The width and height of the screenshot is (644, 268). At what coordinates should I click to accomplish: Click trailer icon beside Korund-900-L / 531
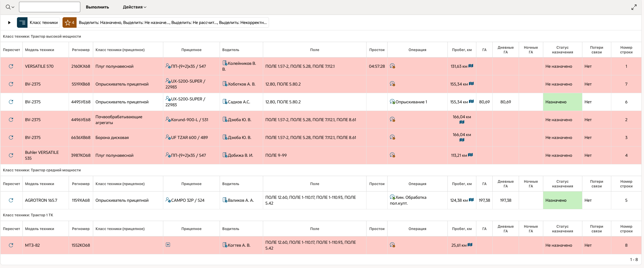(x=168, y=119)
